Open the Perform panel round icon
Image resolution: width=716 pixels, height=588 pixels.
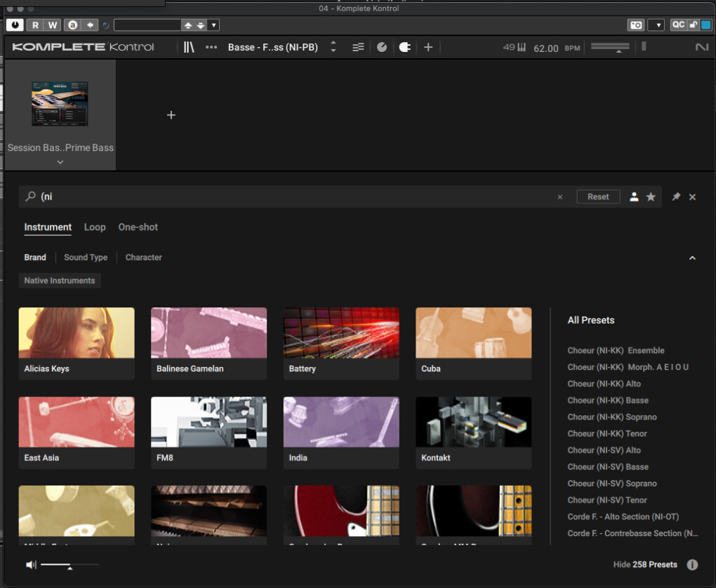point(382,47)
